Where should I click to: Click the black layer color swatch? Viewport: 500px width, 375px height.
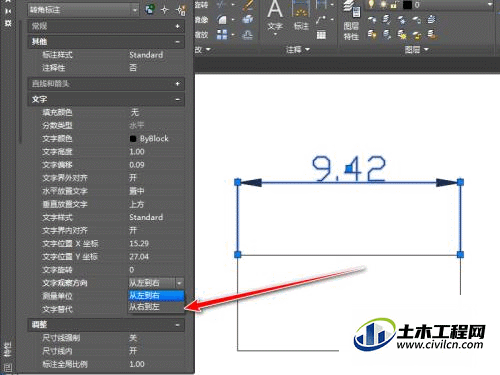coord(407,5)
